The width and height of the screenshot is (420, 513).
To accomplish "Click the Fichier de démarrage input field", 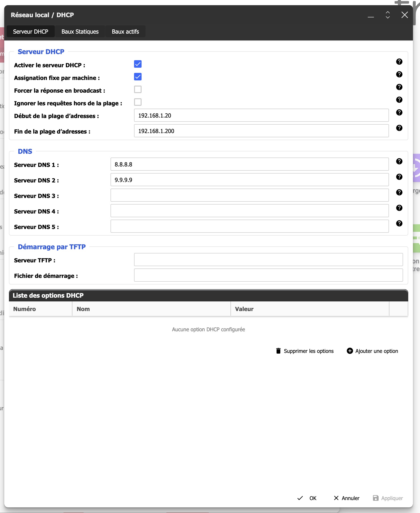I will coord(268,275).
